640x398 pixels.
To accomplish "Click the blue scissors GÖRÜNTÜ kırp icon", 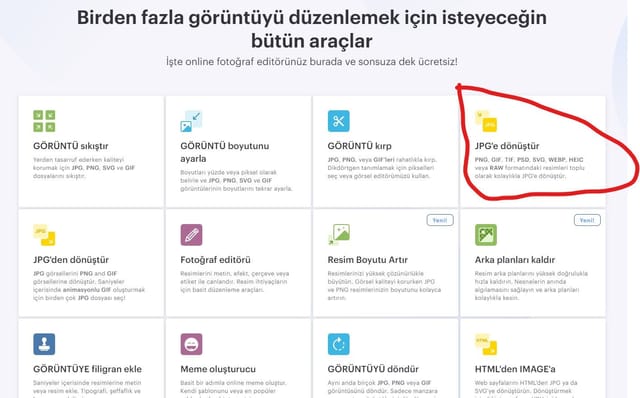I will click(x=338, y=121).
